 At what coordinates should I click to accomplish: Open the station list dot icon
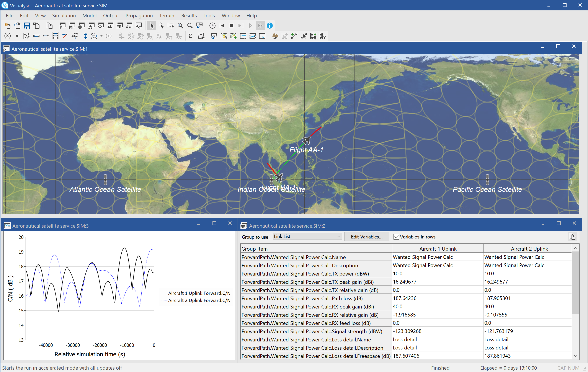click(17, 36)
